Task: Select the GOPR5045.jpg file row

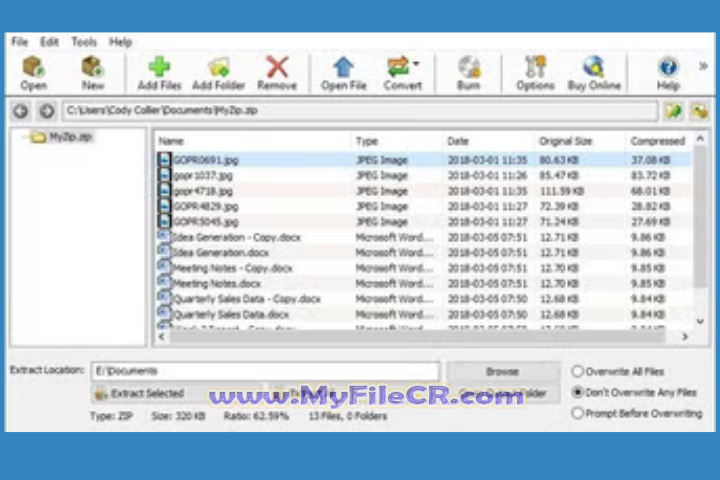Action: 423,222
